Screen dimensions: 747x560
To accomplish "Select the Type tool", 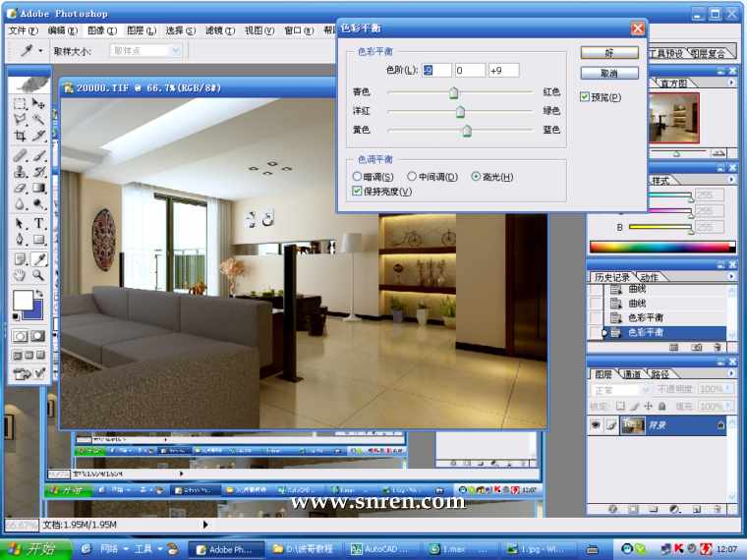I will (38, 223).
